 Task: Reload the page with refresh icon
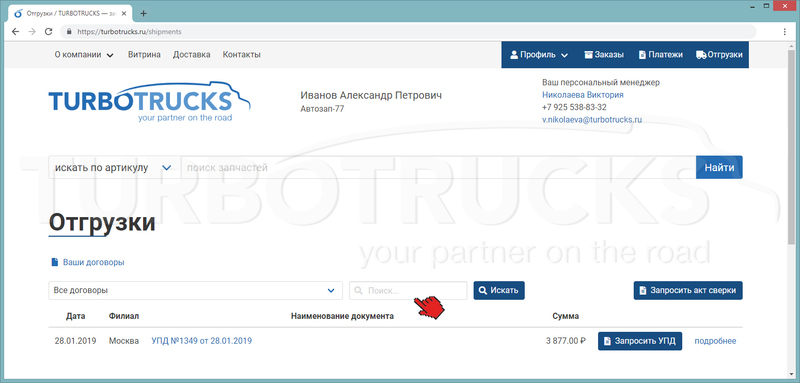click(x=48, y=32)
